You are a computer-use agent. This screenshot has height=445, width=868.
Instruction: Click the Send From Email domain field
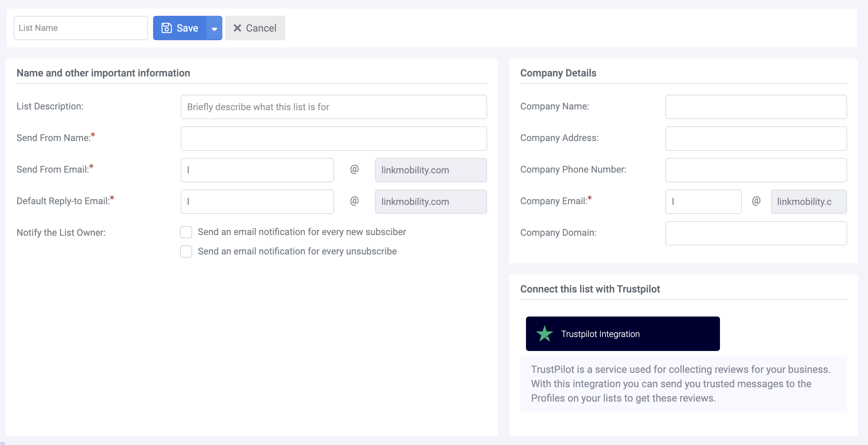(431, 170)
